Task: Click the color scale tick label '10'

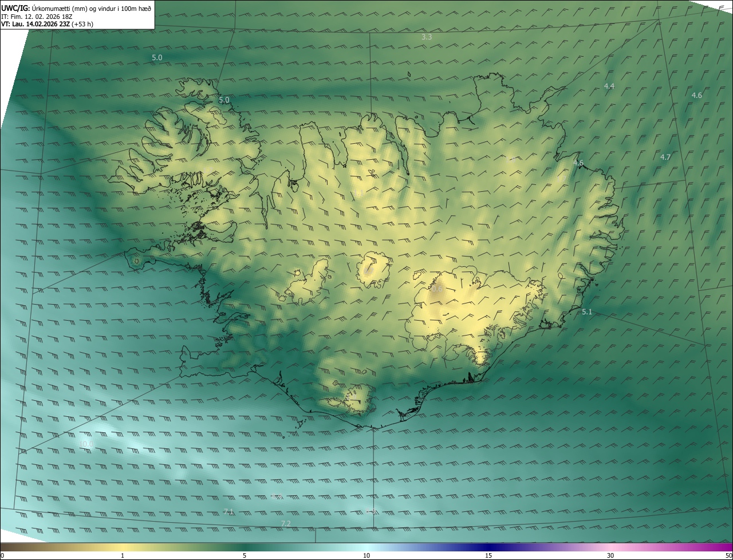Action: pyautogui.click(x=366, y=555)
